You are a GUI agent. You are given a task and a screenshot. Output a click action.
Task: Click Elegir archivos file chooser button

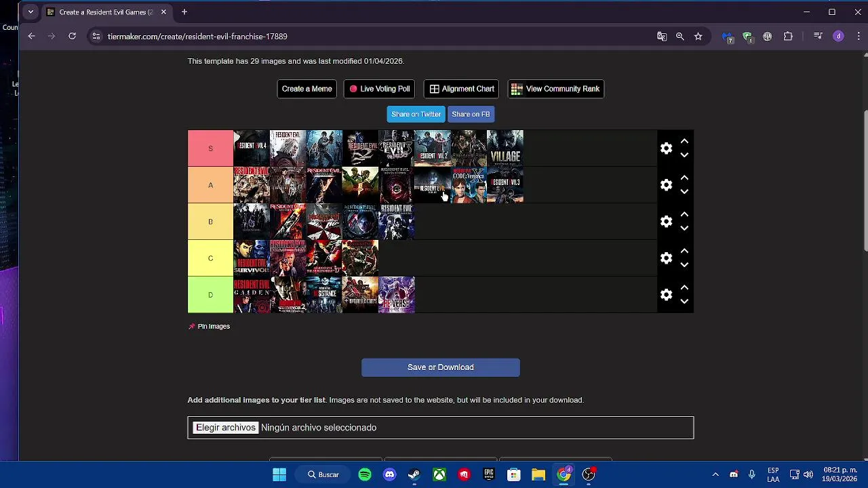[226, 428]
